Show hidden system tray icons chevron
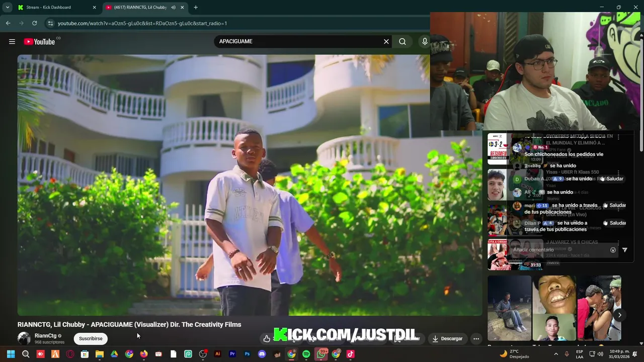 (556, 354)
